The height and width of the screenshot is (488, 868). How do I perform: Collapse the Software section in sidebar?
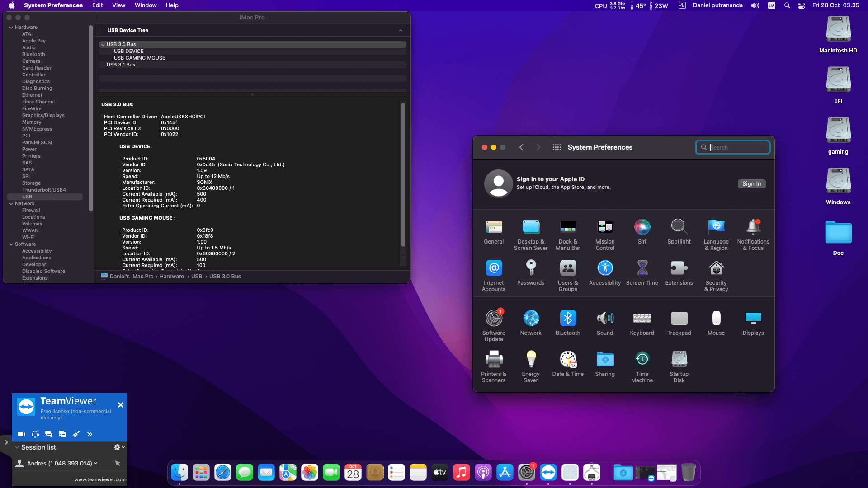point(11,244)
